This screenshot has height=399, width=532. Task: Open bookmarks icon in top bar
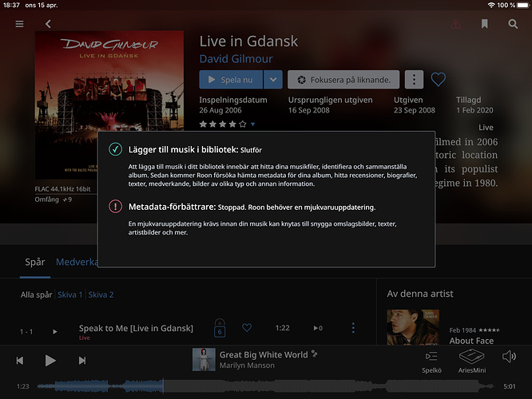click(x=485, y=24)
